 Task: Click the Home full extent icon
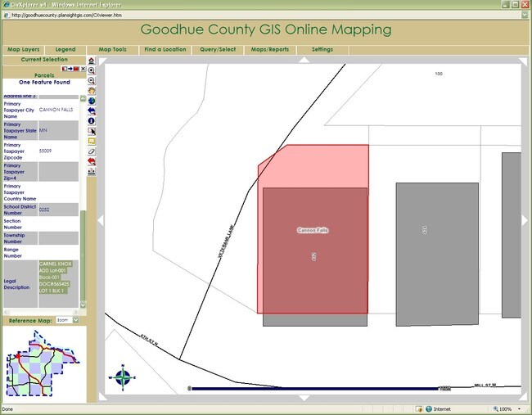pyautogui.click(x=92, y=61)
